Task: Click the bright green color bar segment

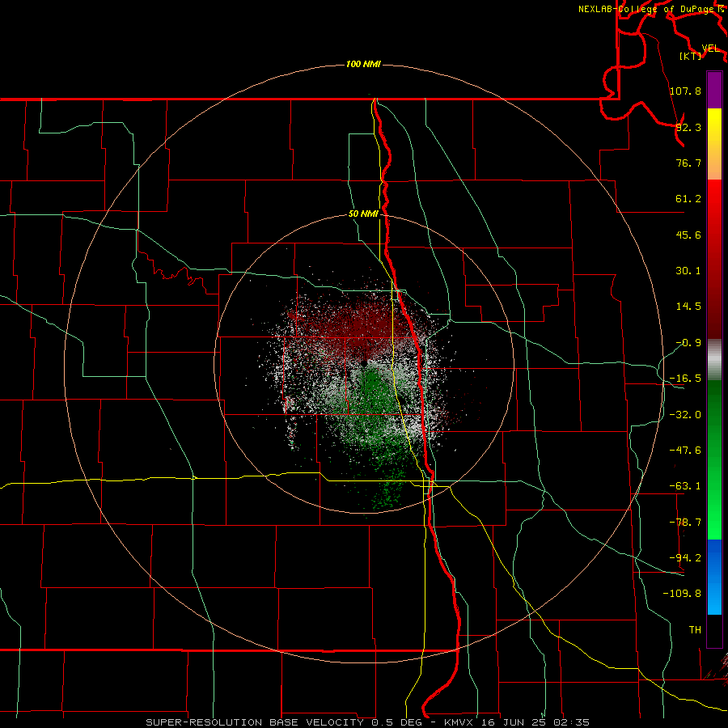Action: (x=714, y=459)
